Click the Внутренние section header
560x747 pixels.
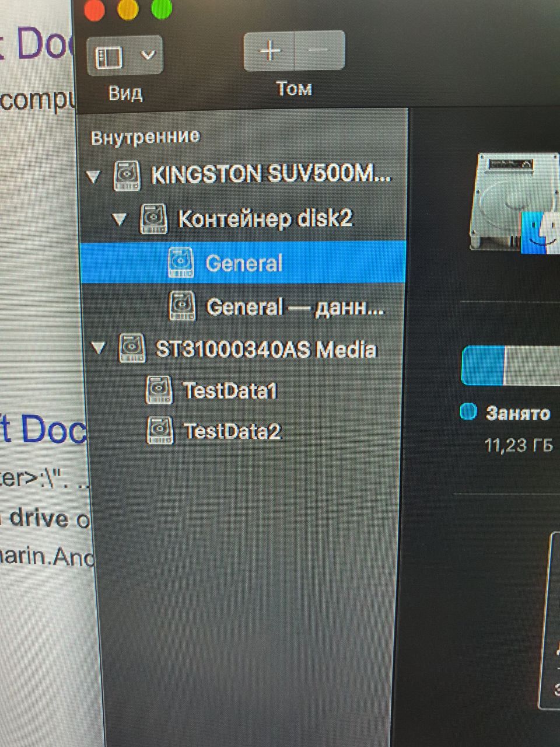point(145,137)
